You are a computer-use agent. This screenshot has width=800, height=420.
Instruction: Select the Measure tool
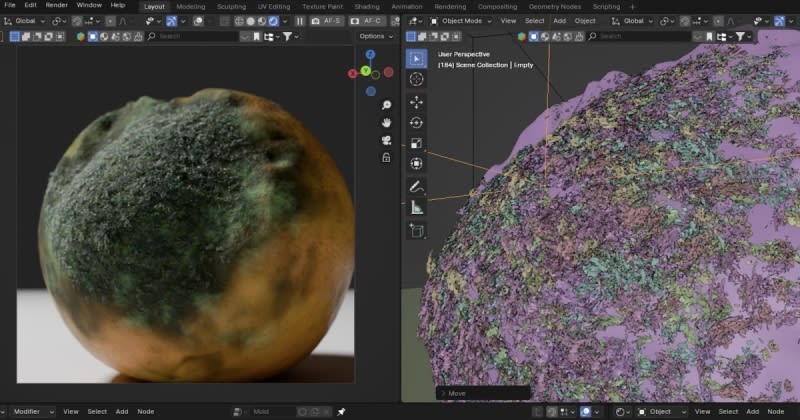click(416, 208)
